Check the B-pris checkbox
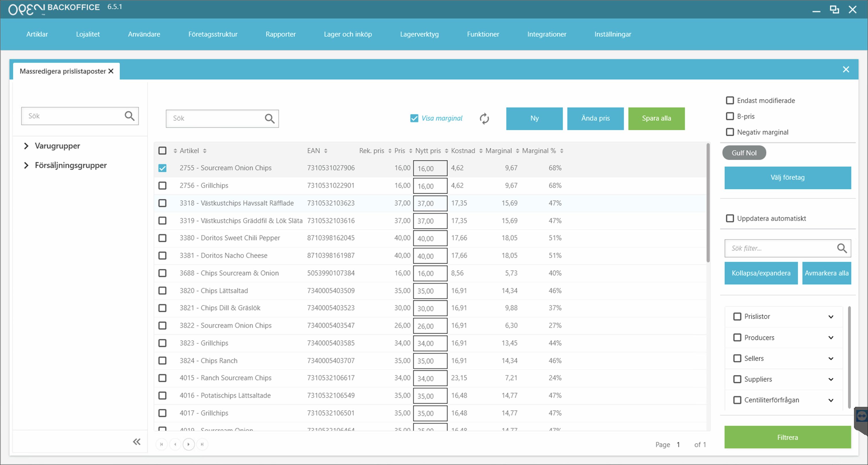This screenshot has height=465, width=868. click(730, 116)
